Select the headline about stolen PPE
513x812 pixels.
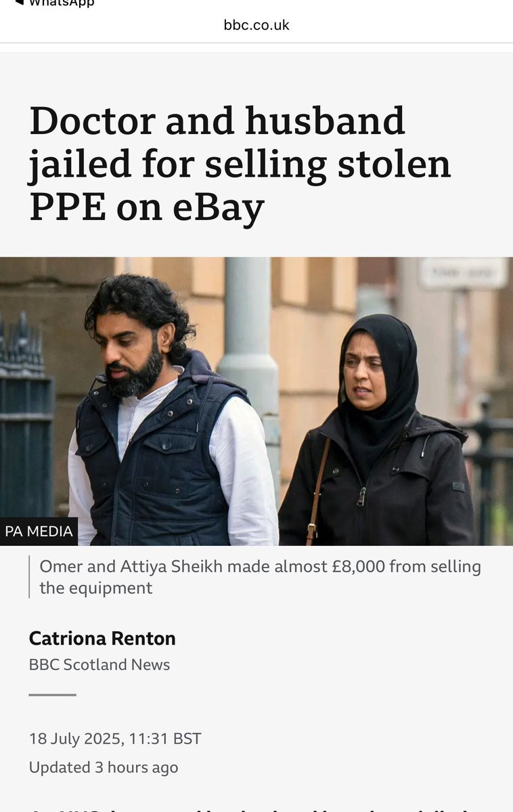pos(240,164)
